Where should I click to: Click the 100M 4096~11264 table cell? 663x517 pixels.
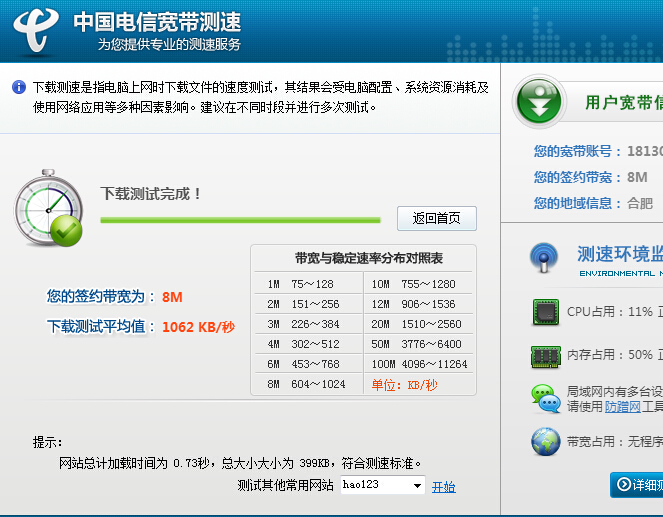click(418, 364)
